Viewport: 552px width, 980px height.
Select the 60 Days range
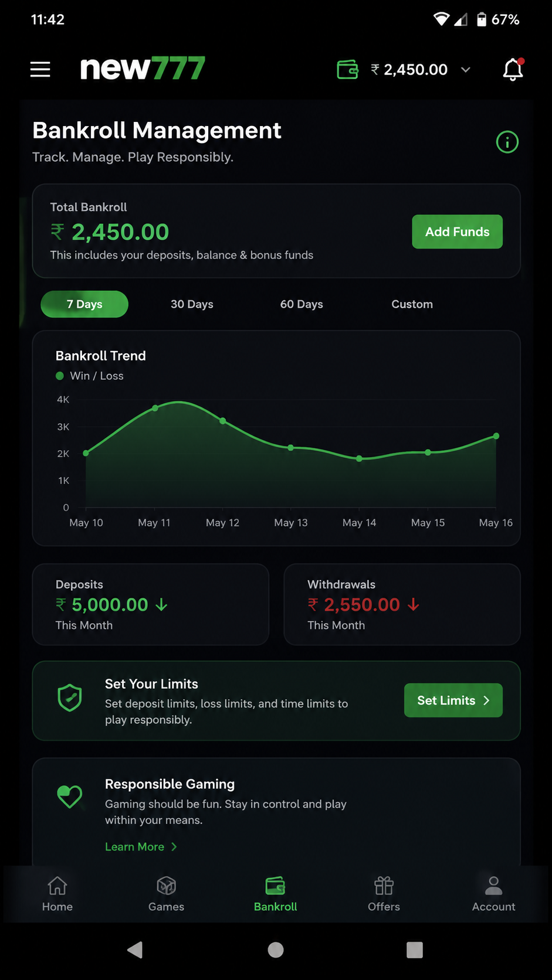coord(302,304)
